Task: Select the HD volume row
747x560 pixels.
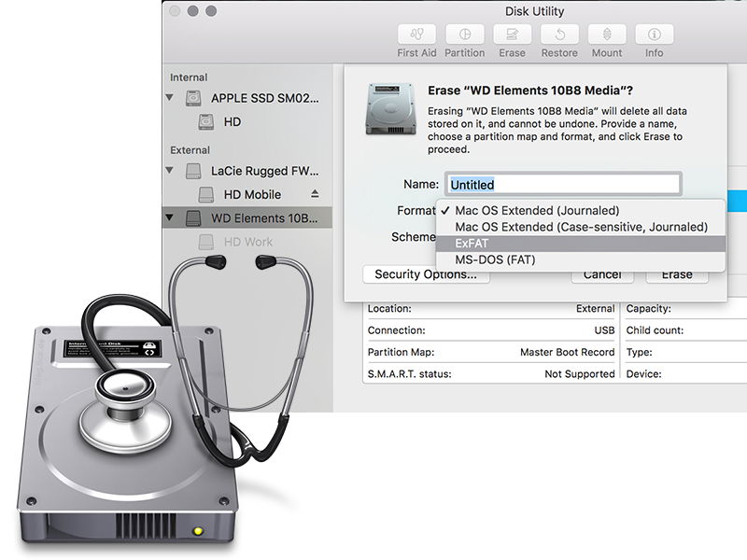Action: 247,122
